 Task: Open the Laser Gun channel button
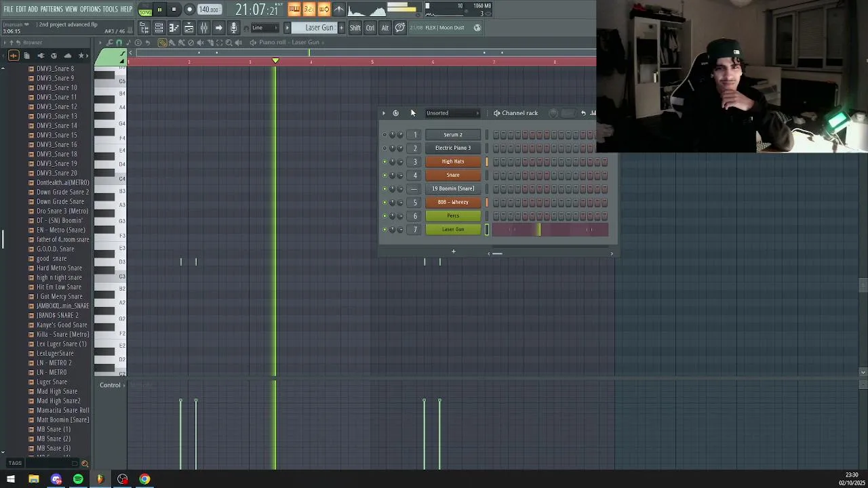click(x=453, y=229)
